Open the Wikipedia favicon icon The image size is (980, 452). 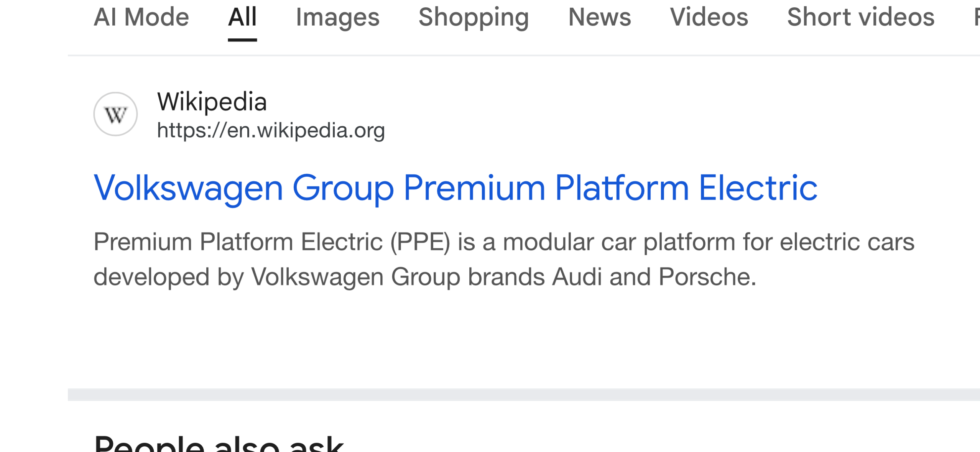(x=115, y=114)
